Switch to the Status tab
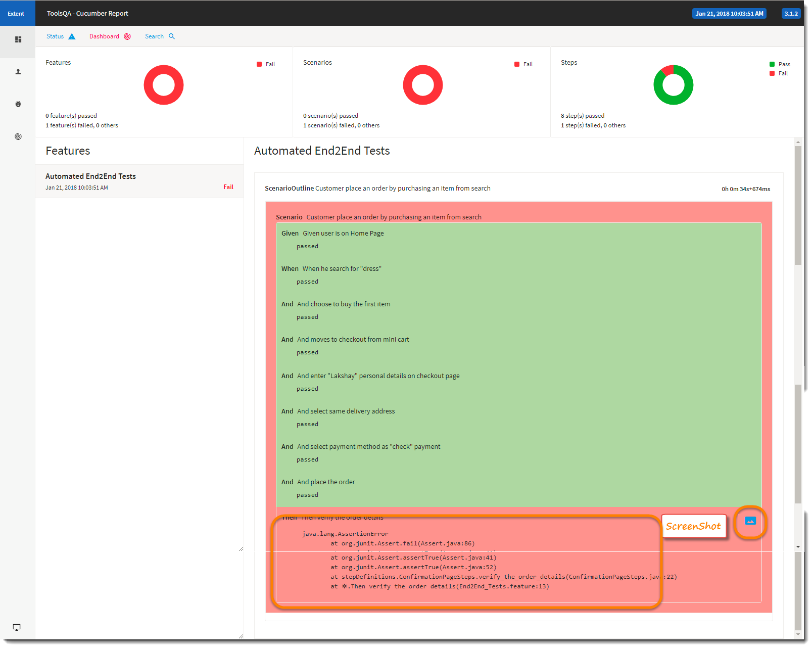Viewport: 812px width, 648px height. tap(55, 36)
